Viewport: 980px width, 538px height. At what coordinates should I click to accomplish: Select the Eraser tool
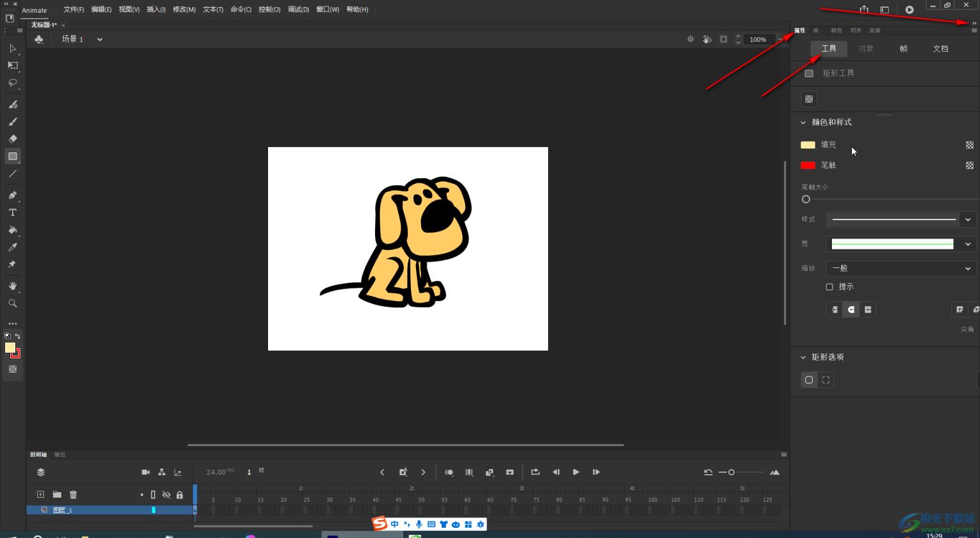click(x=13, y=138)
